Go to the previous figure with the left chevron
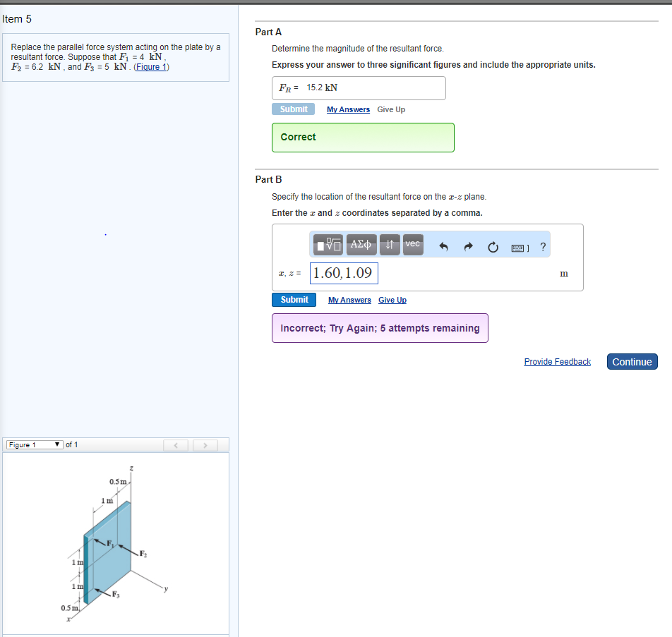Image resolution: width=672 pixels, height=637 pixels. pyautogui.click(x=176, y=444)
